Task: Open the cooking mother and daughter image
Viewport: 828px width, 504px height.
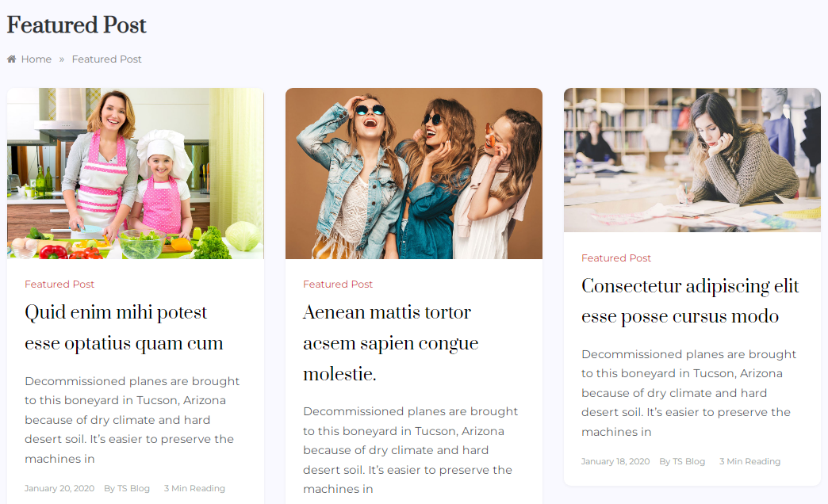Action: [135, 174]
